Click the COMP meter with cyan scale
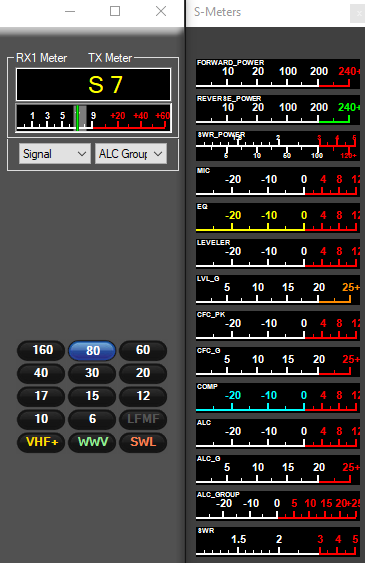Image resolution: width=365 pixels, height=563 pixels. (x=278, y=397)
